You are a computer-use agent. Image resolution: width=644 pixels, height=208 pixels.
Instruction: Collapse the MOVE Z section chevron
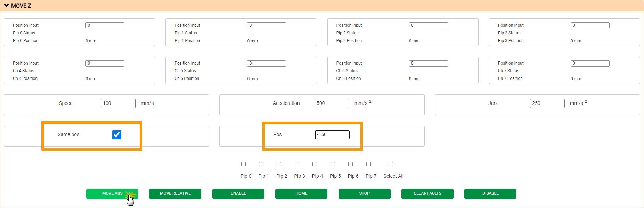point(6,6)
